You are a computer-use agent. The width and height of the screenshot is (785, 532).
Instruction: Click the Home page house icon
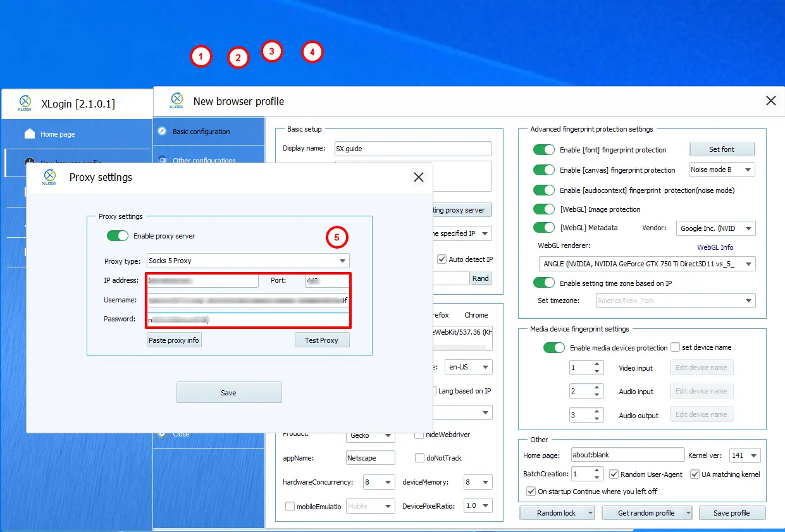click(x=30, y=133)
